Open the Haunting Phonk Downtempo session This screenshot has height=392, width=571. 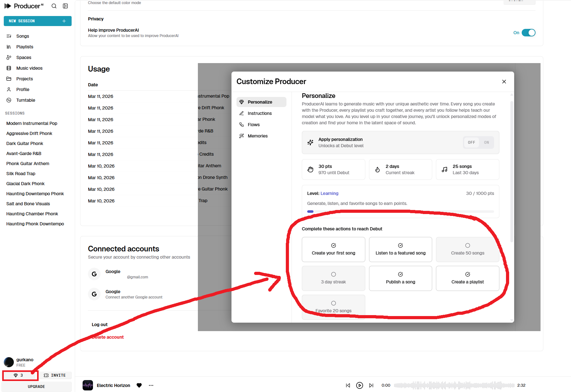coord(35,224)
